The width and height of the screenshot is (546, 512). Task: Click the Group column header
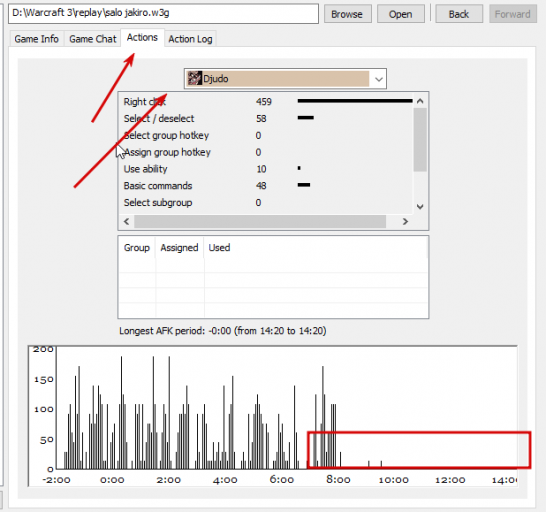click(x=137, y=248)
